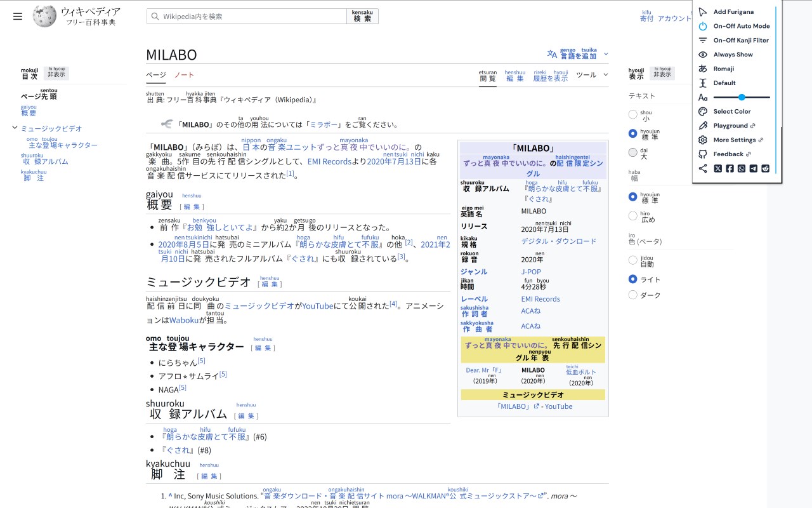Image resolution: width=812 pixels, height=508 pixels.
Task: Select the 小 text size radio
Action: pos(632,115)
